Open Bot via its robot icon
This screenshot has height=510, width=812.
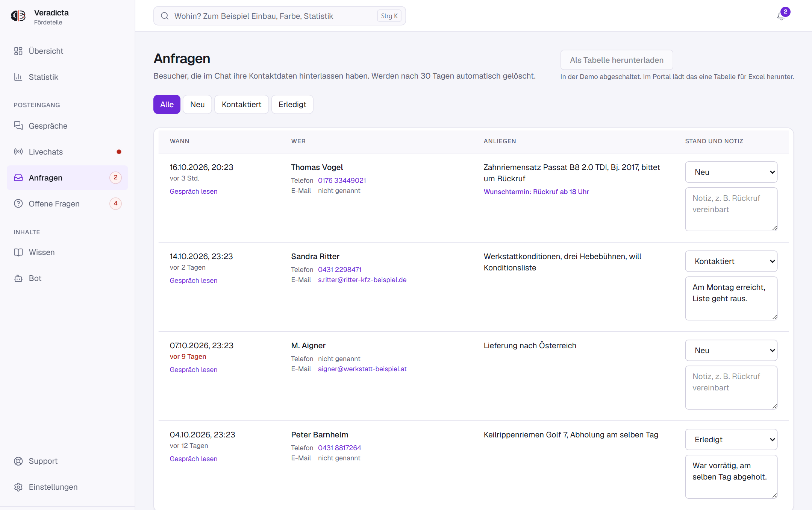(x=18, y=278)
